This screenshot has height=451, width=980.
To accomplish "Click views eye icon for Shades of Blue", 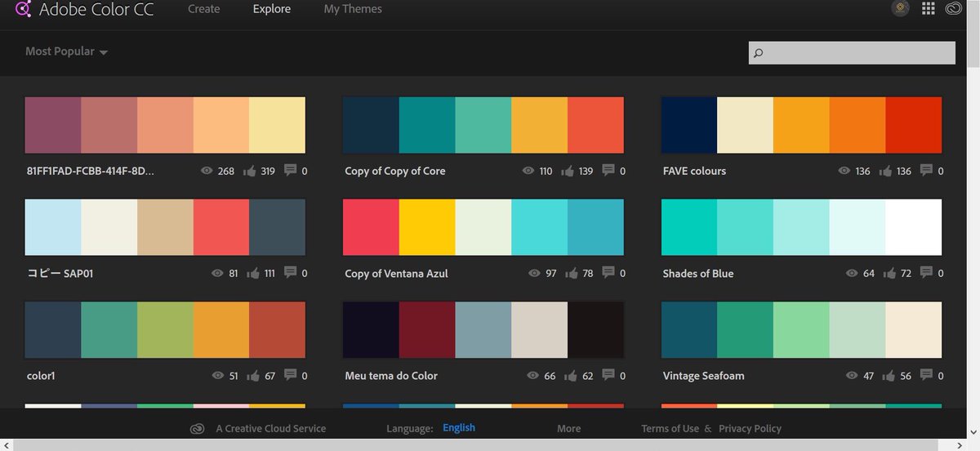I will pyautogui.click(x=852, y=273).
